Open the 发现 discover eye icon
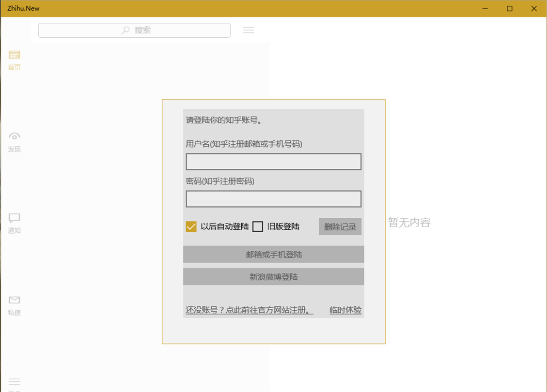 click(15, 136)
